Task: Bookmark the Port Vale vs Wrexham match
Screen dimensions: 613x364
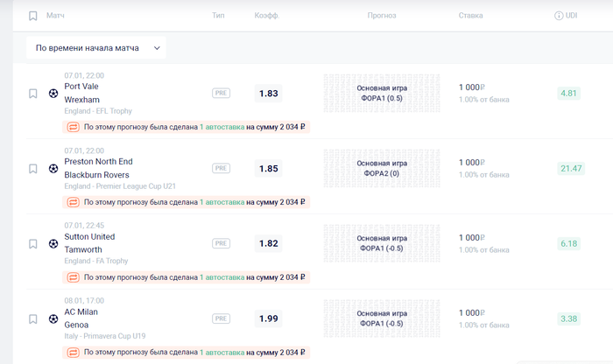Action: click(x=33, y=94)
